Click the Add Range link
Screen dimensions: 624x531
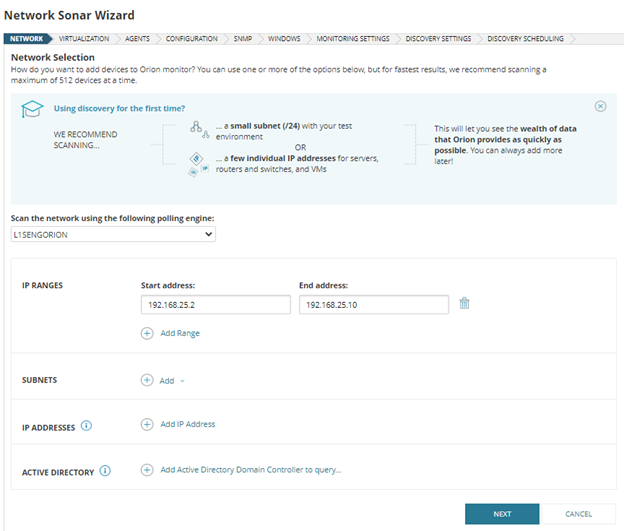(x=180, y=333)
